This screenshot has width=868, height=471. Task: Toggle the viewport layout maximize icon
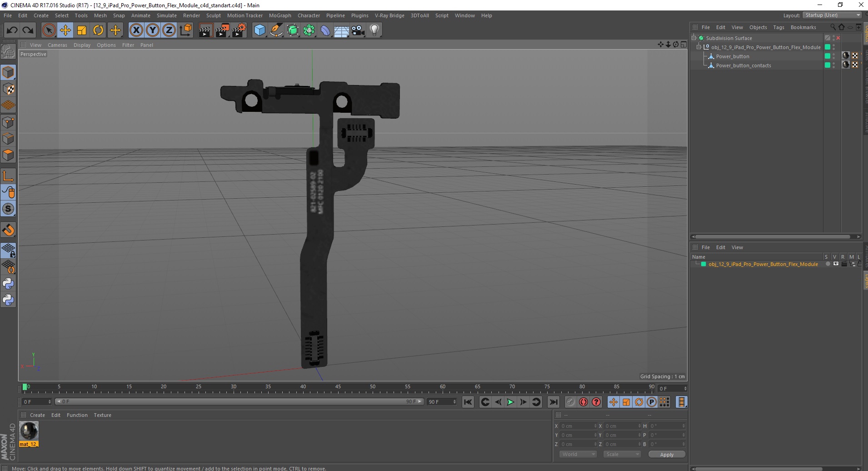point(683,45)
